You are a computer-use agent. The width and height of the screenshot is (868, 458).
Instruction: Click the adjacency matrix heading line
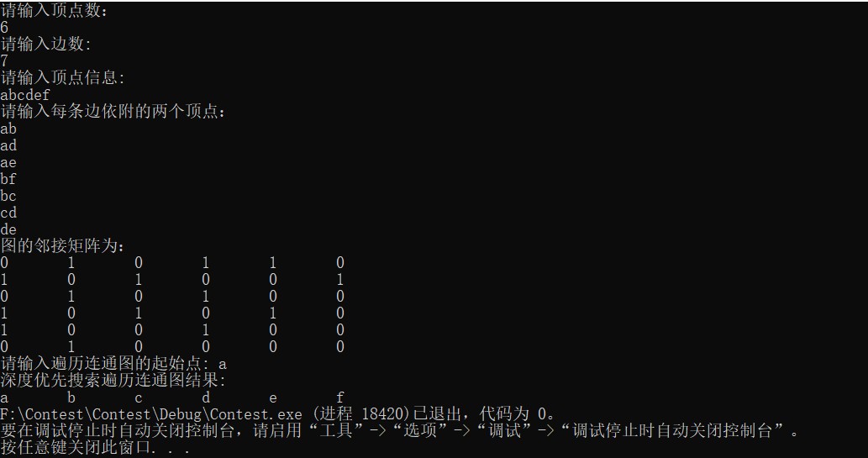point(62,245)
